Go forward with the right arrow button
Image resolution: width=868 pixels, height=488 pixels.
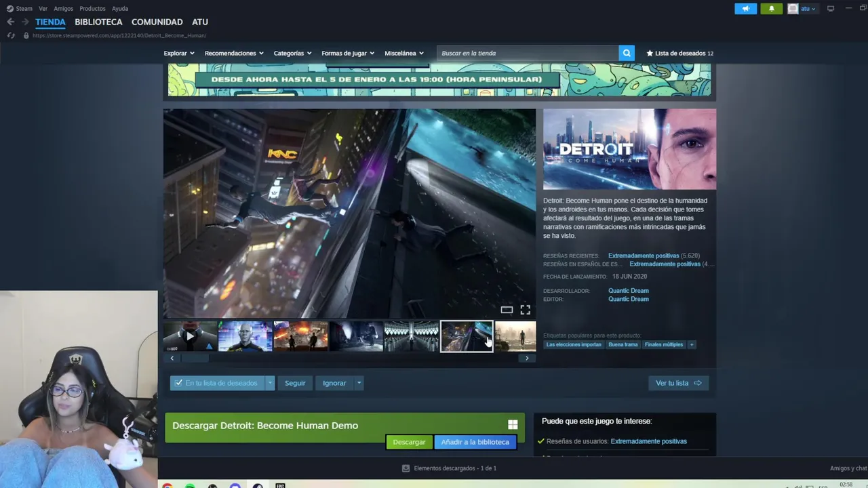[25, 22]
